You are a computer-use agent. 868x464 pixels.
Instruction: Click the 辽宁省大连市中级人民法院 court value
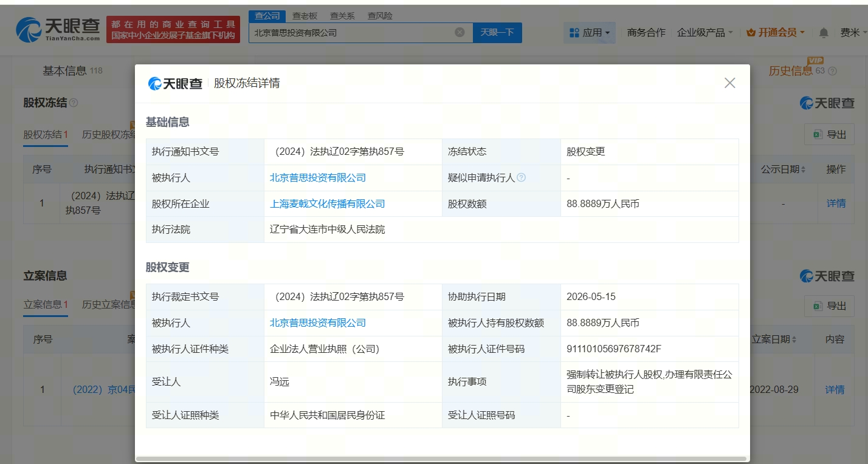(328, 230)
